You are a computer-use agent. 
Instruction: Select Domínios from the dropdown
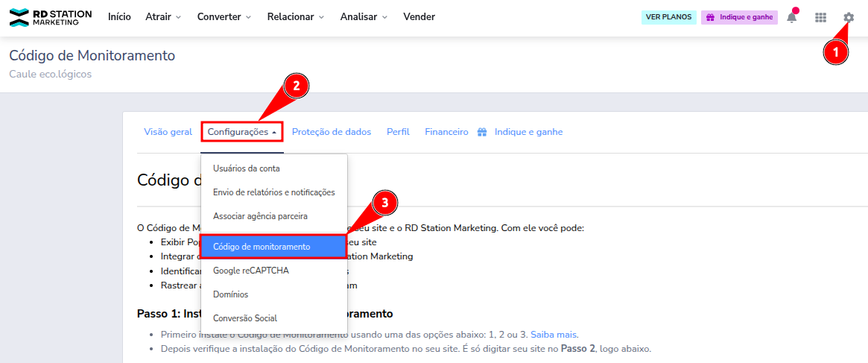[x=274, y=294]
